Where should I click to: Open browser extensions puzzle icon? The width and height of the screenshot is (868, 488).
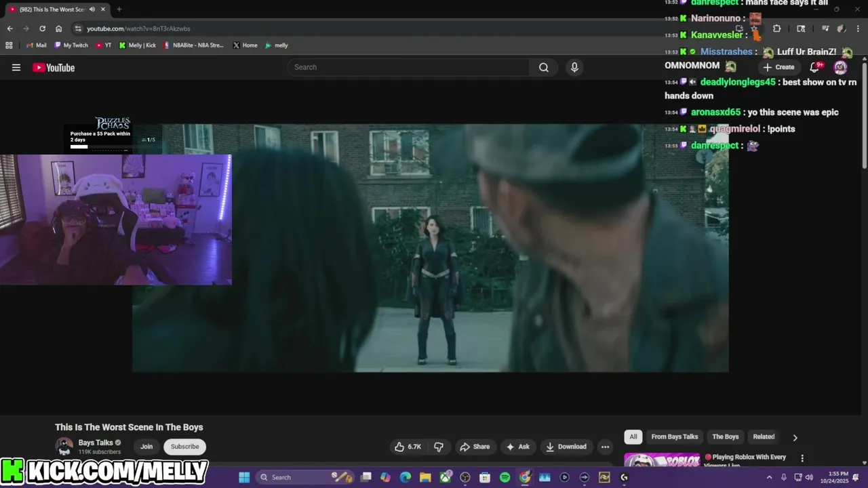pos(776,28)
